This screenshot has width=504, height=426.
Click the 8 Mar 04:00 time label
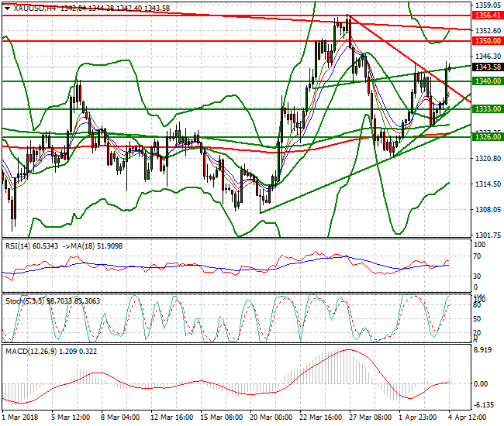(x=120, y=417)
